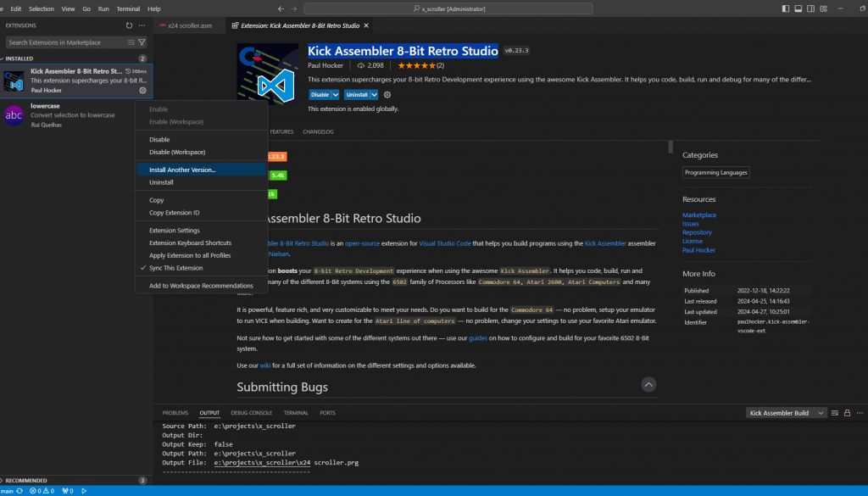
Task: Toggle primary side bar layout icon
Action: (786, 8)
